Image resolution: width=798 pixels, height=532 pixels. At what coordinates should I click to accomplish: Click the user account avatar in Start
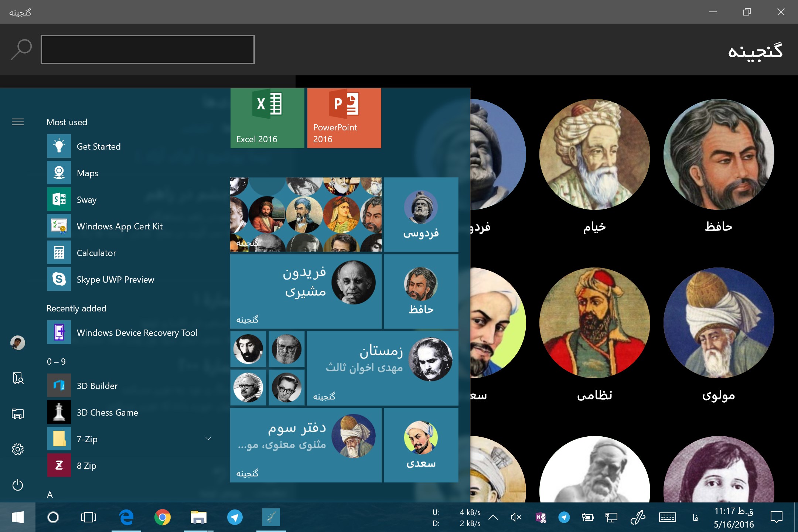click(18, 343)
